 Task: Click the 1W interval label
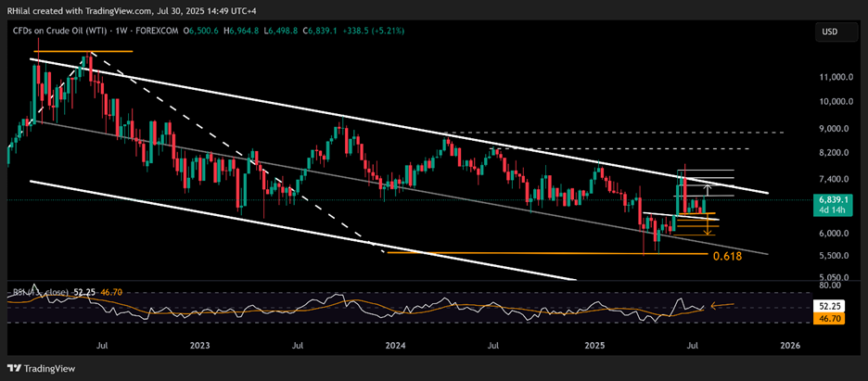click(x=121, y=31)
